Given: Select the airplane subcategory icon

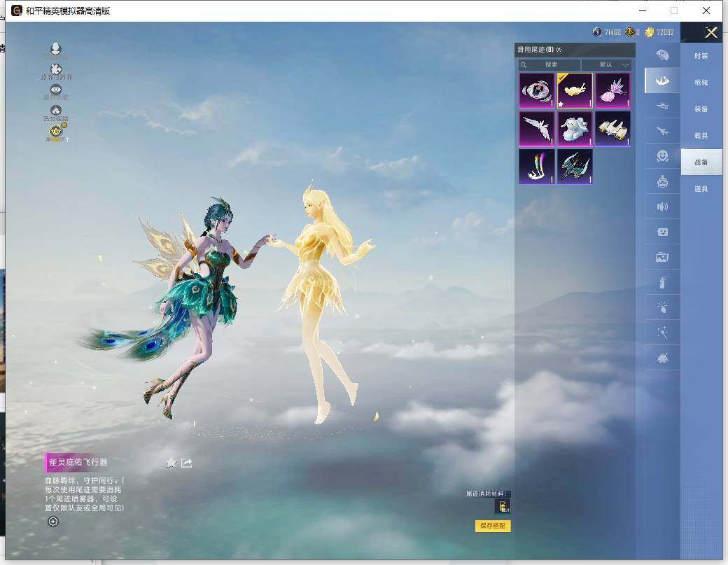Looking at the screenshot, I should click(662, 131).
